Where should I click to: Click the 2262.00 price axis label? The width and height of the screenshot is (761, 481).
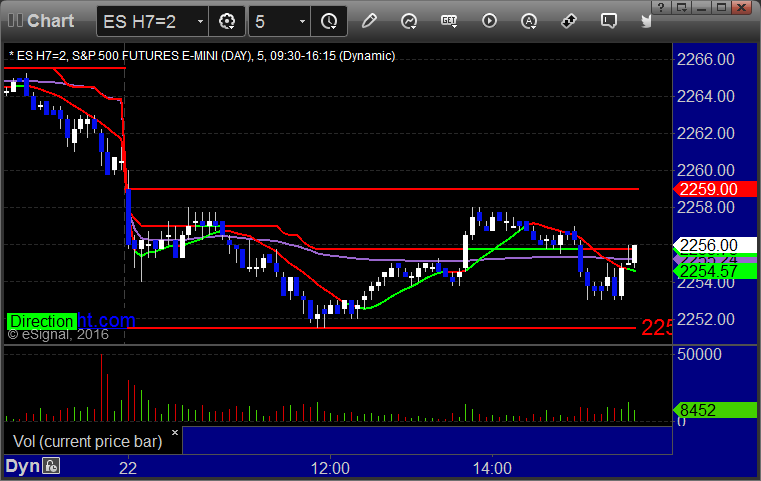(x=706, y=133)
